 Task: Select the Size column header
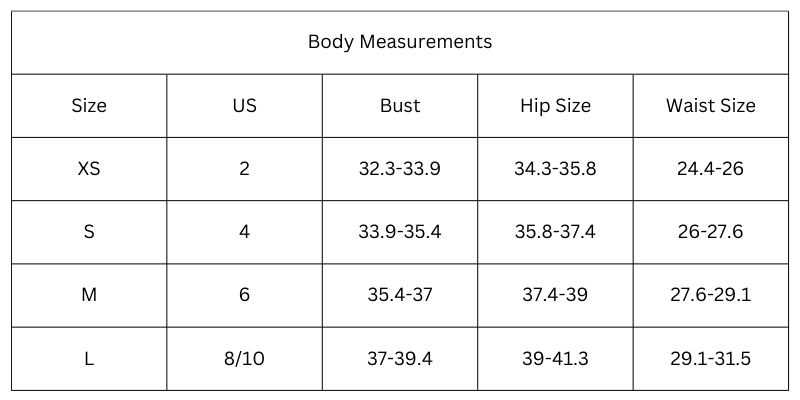click(x=89, y=105)
